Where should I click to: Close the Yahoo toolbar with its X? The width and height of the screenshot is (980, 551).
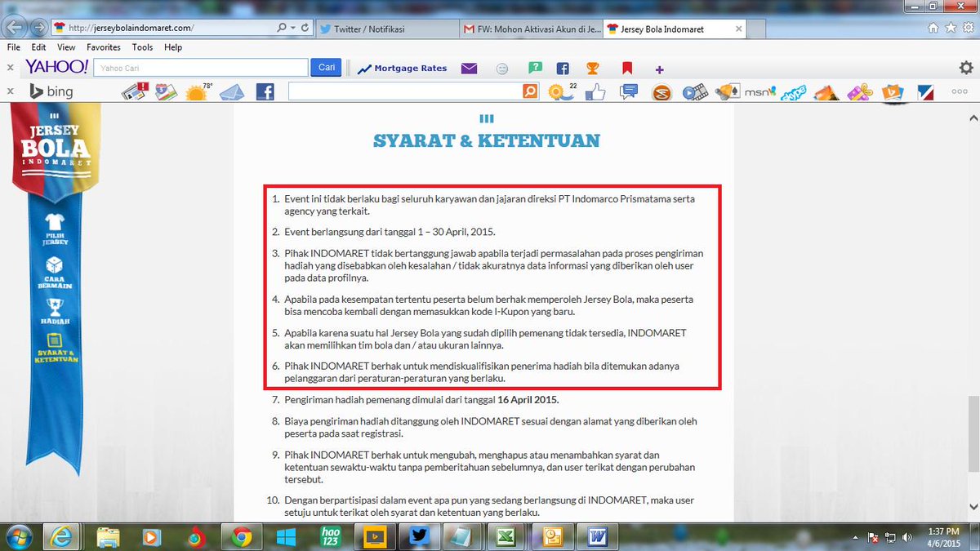(x=10, y=68)
